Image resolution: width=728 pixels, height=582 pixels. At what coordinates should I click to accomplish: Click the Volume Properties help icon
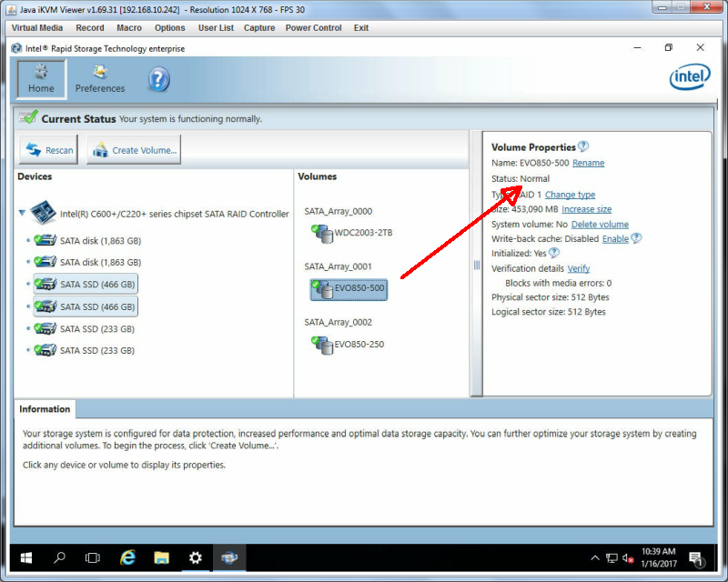pos(583,146)
